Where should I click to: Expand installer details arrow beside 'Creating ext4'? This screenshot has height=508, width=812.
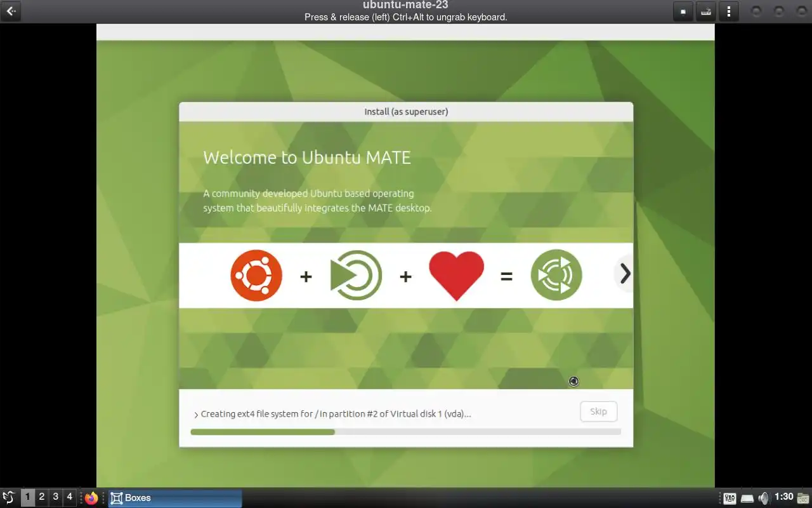[196, 415]
